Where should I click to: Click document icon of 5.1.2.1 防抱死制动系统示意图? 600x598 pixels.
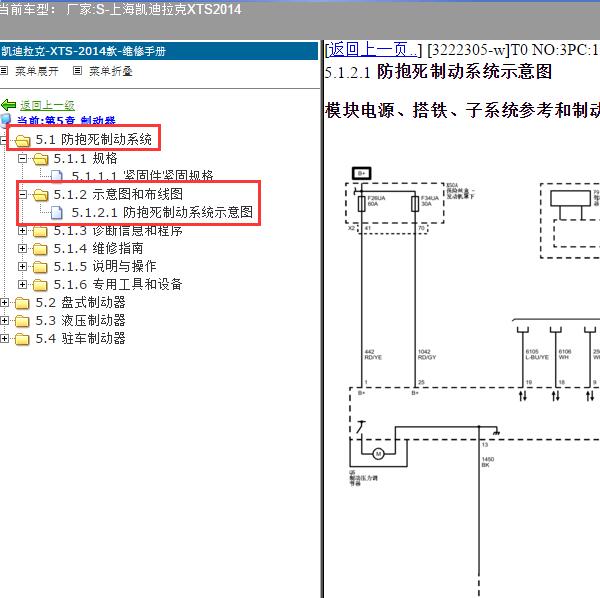tap(57, 212)
